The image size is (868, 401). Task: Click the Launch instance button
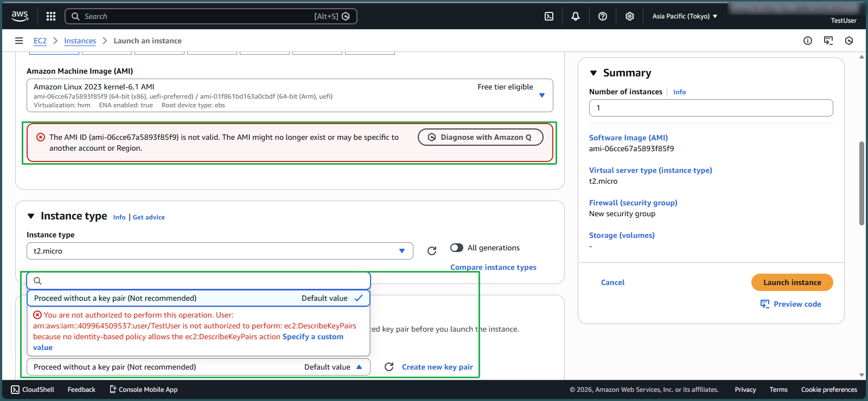[x=792, y=282]
